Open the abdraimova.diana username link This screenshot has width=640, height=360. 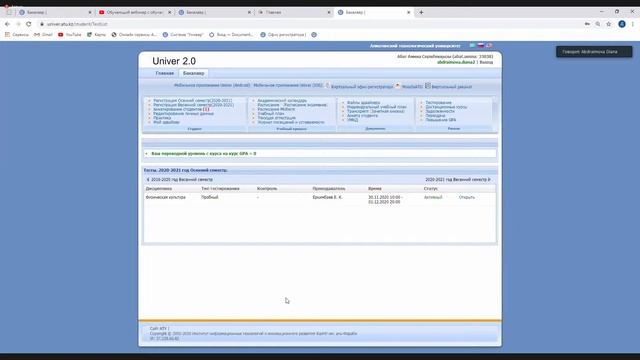click(x=456, y=62)
